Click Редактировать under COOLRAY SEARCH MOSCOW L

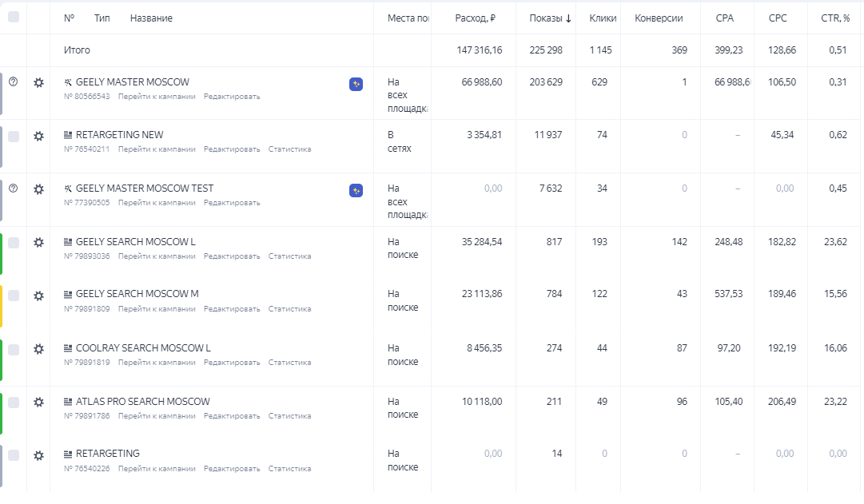[232, 363]
